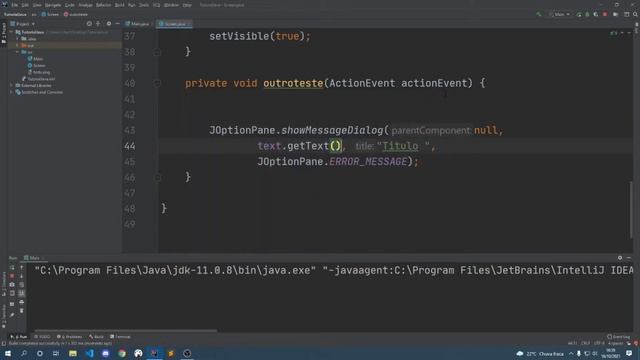The image size is (640, 360).
Task: Click the locate/select opened file icon
Action: point(89,24)
